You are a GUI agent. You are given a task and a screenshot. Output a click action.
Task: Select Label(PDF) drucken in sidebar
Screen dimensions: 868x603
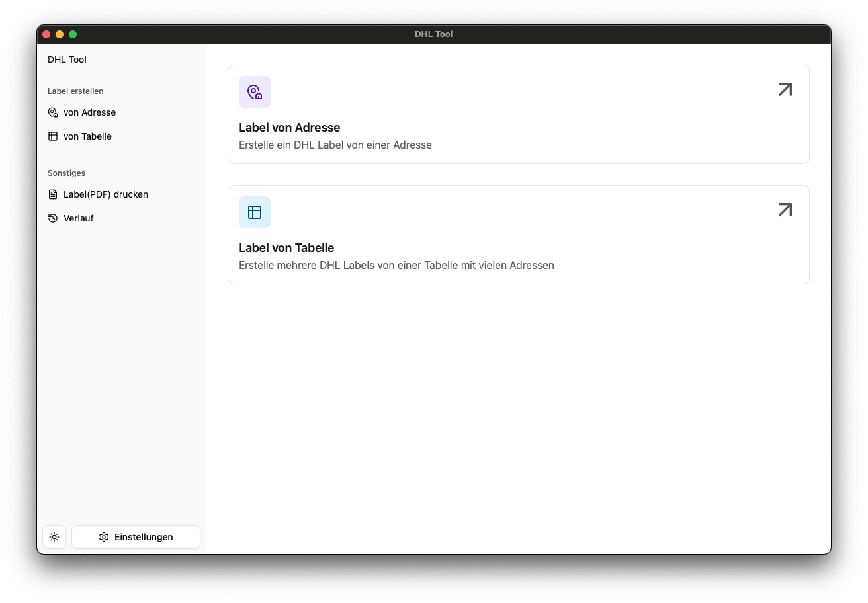coord(122,194)
